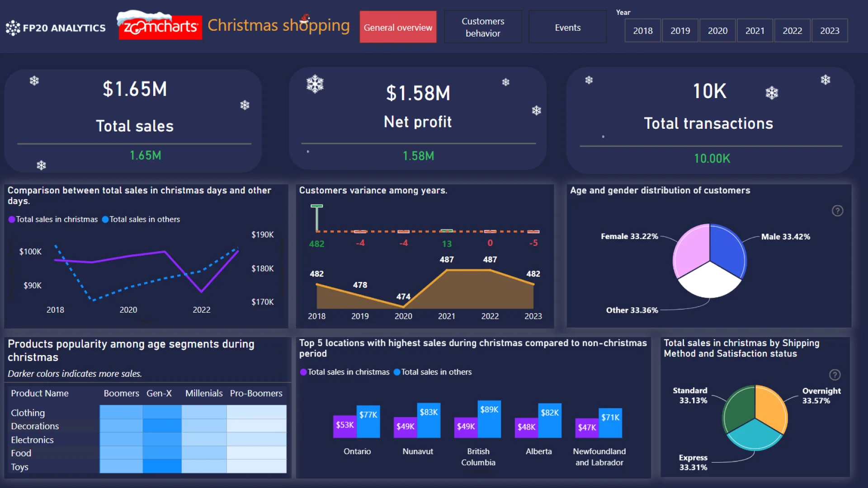Open the Events page
This screenshot has height=488, width=868.
567,27
